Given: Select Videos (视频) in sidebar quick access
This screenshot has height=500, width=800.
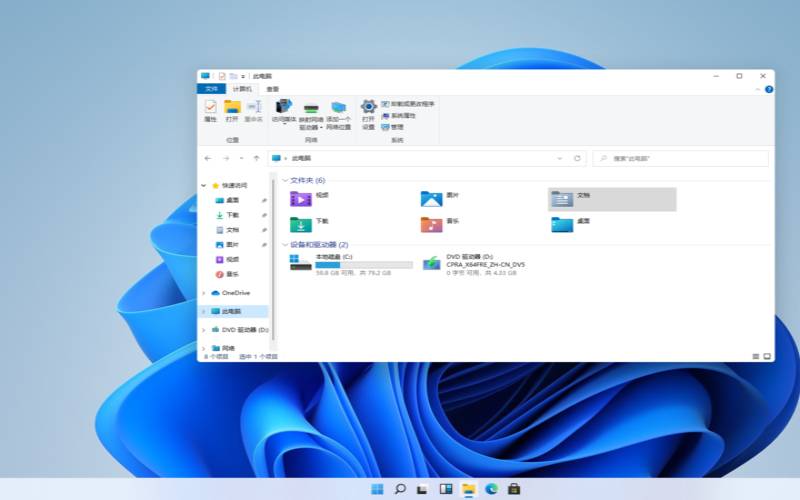Looking at the screenshot, I should tap(233, 259).
